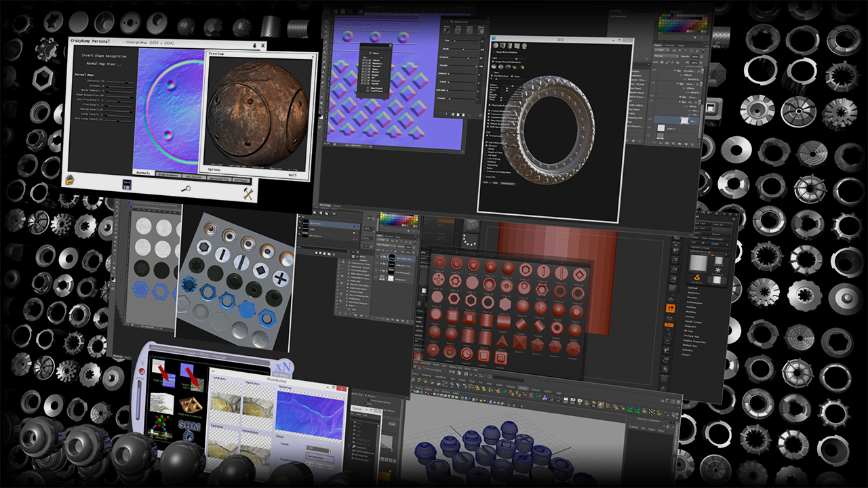
Task: Enable the Lens Dirt checkbox
Action: pos(485,177)
